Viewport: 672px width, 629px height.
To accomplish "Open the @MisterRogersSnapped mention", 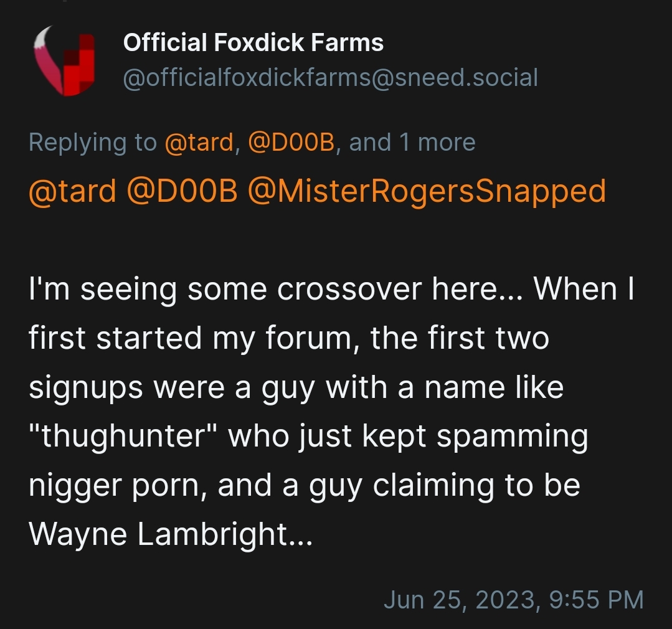I will click(x=427, y=191).
